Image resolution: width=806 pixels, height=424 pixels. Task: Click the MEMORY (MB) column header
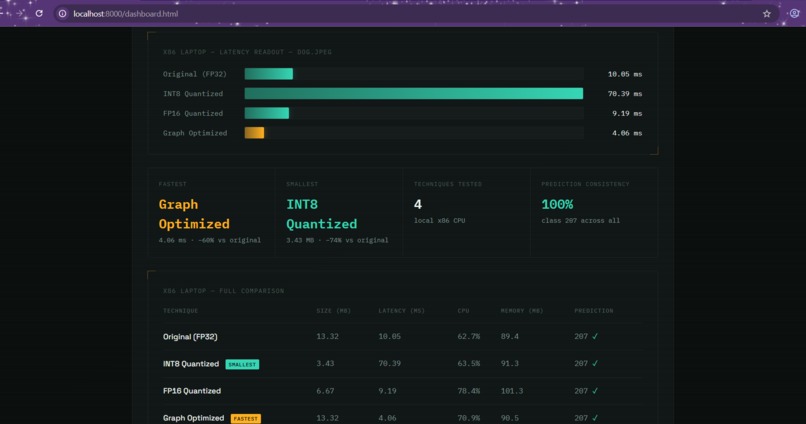pyautogui.click(x=522, y=310)
